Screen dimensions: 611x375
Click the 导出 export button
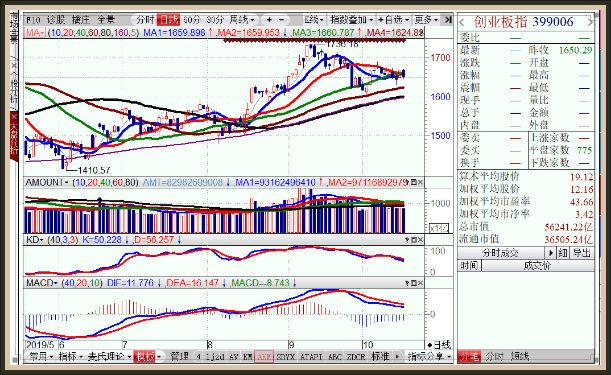[582, 253]
